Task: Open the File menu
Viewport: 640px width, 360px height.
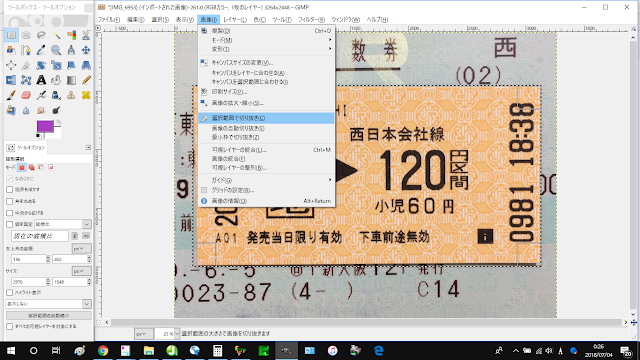Action: pyautogui.click(x=109, y=20)
